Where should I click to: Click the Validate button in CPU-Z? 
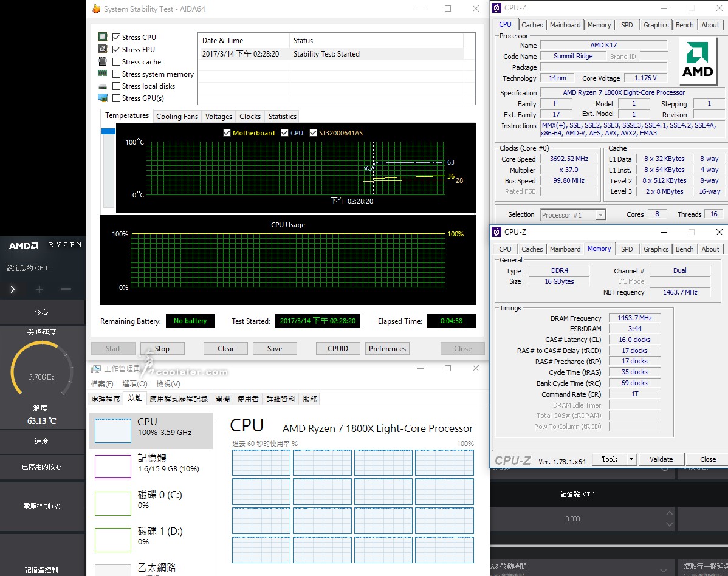pos(661,459)
